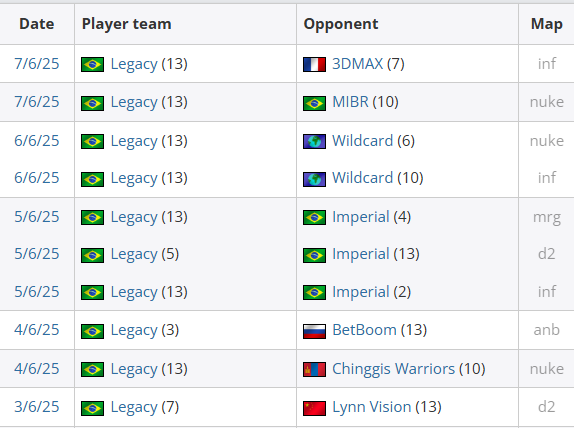
Task: Click the Mongolian flag beside Chinggis Warriors
Action: (314, 369)
